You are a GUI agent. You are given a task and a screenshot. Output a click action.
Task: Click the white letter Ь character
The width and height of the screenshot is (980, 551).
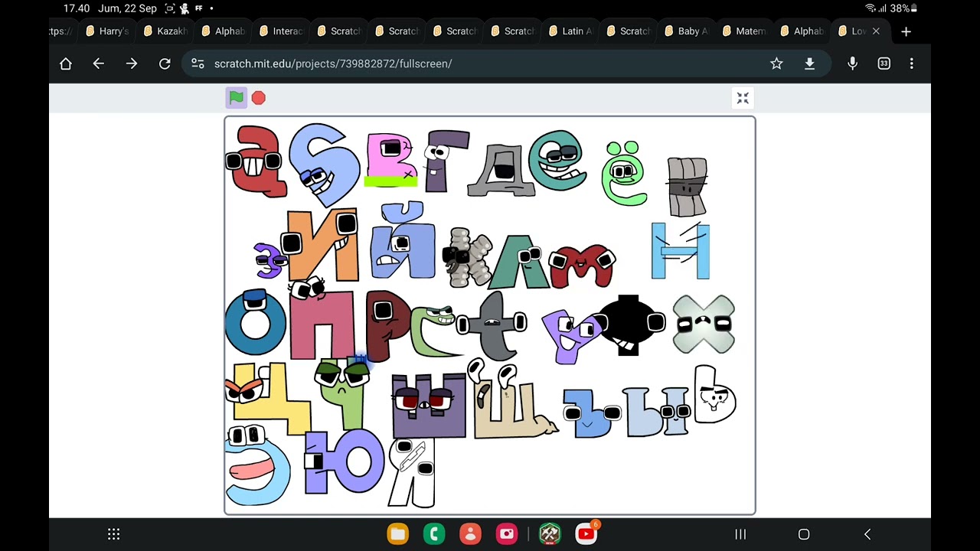click(714, 395)
